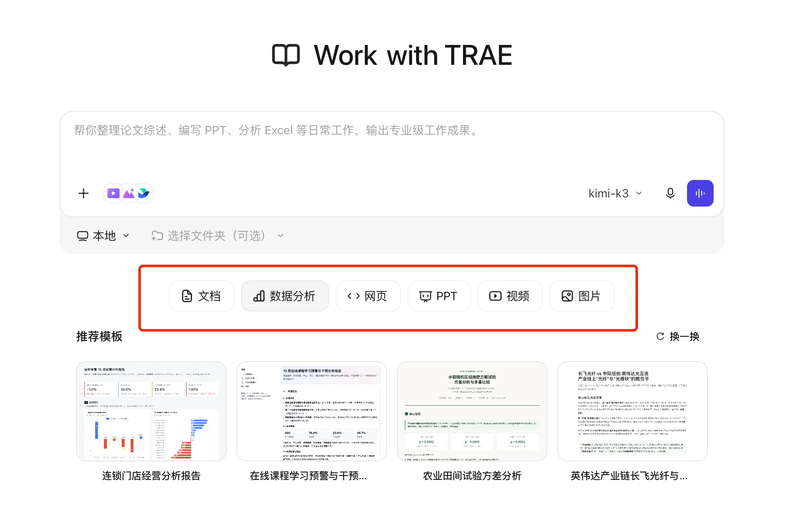Viewport: 798px width, 532px height.
Task: Select the 数据分析 category chip
Action: pyautogui.click(x=285, y=296)
